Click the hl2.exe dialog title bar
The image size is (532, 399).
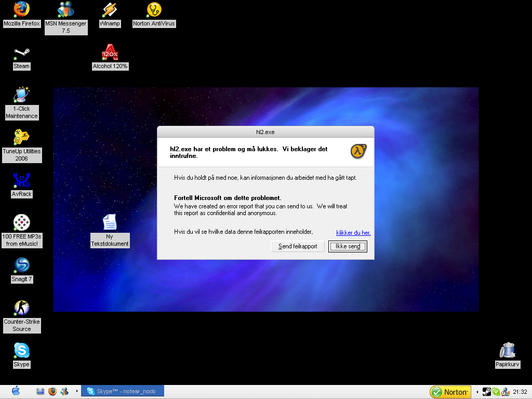point(265,132)
